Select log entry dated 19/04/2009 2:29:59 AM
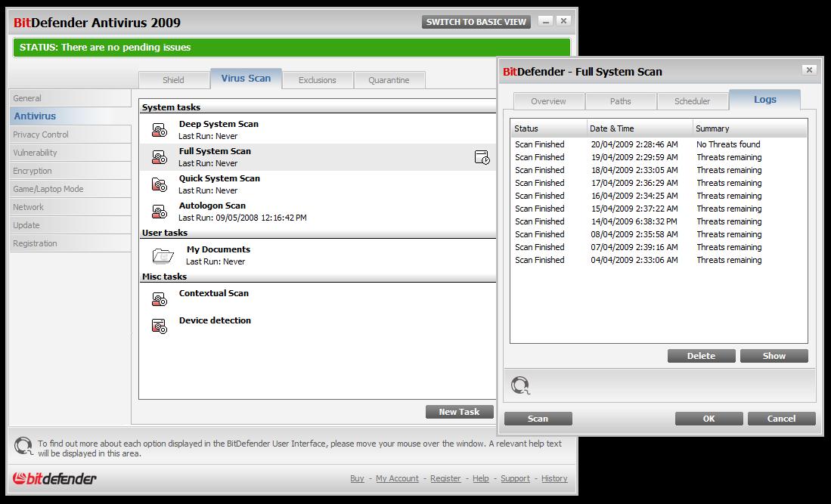 [659, 157]
